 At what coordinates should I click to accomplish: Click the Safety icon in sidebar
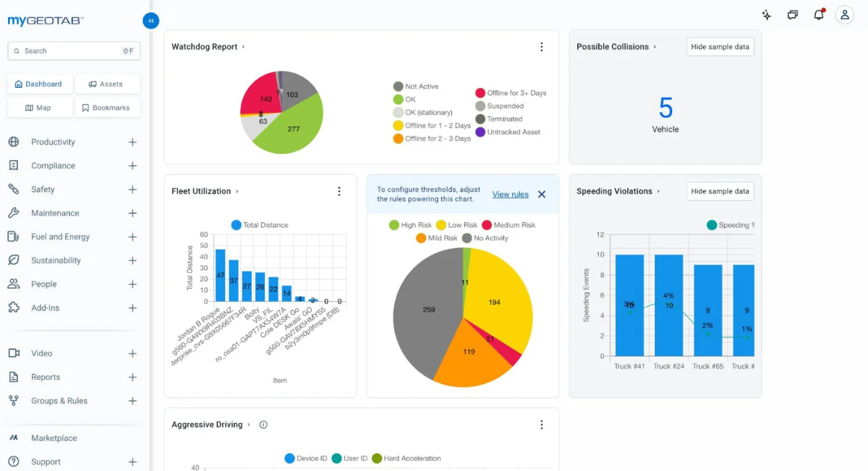tap(14, 189)
